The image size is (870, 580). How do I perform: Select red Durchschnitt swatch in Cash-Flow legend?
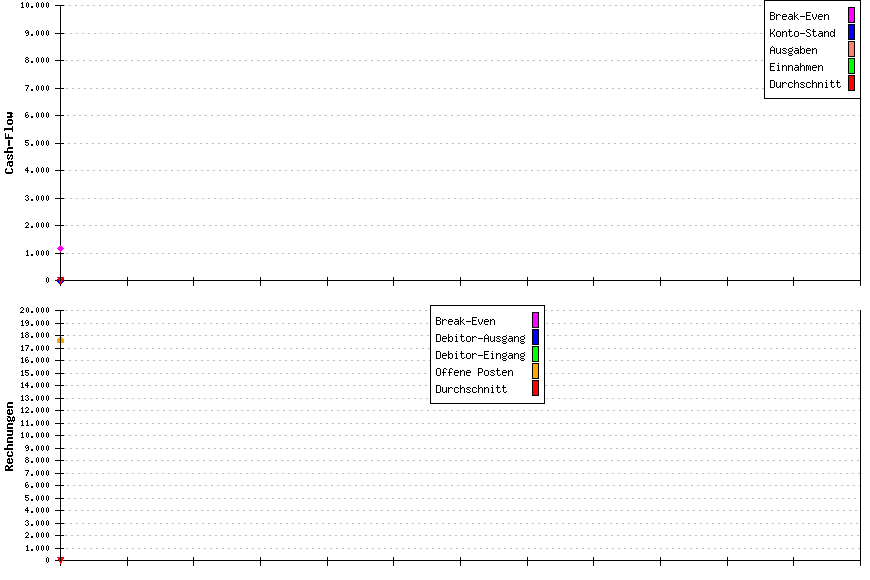(x=851, y=84)
